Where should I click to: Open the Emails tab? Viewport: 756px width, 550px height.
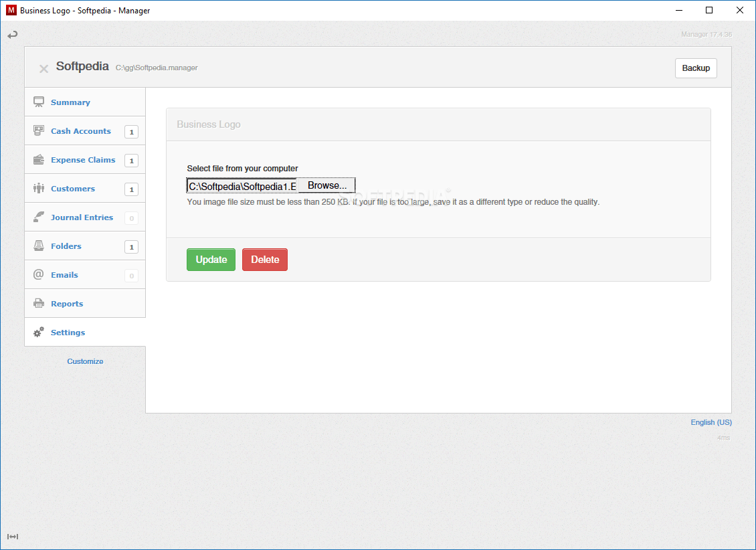coord(85,275)
